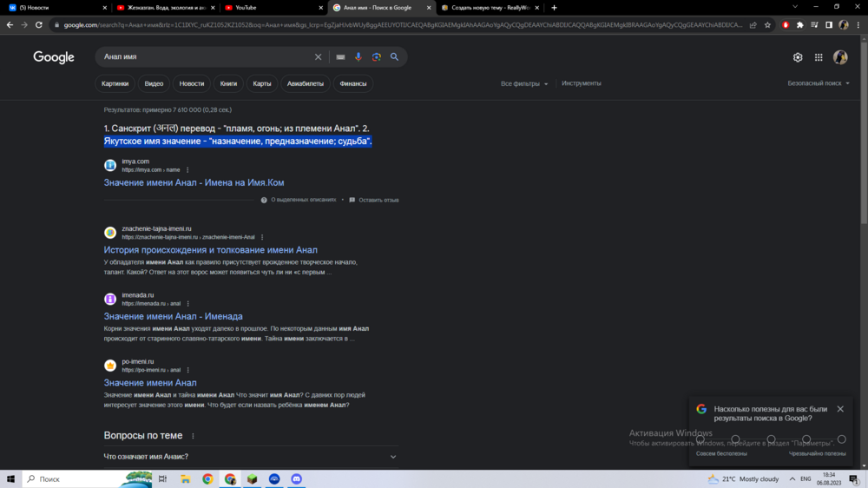The width and height of the screenshot is (868, 488).
Task: Search by image with Google Lens icon
Action: pos(377,57)
